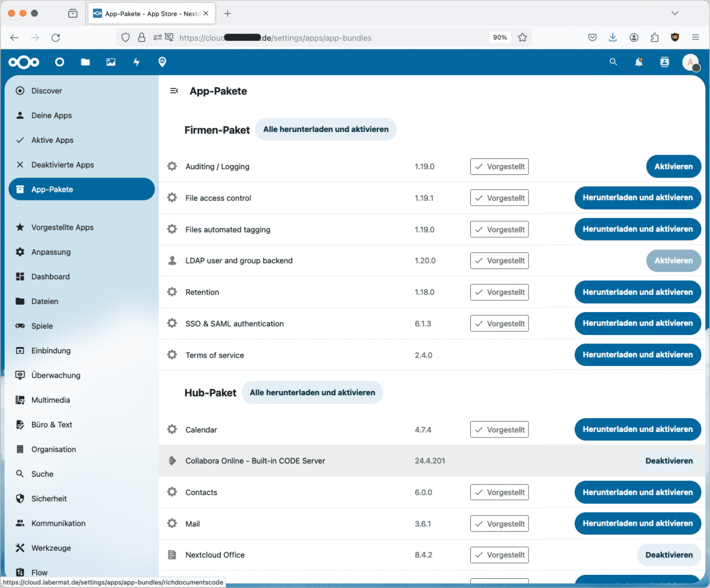Open the notifications bell

[x=639, y=62]
